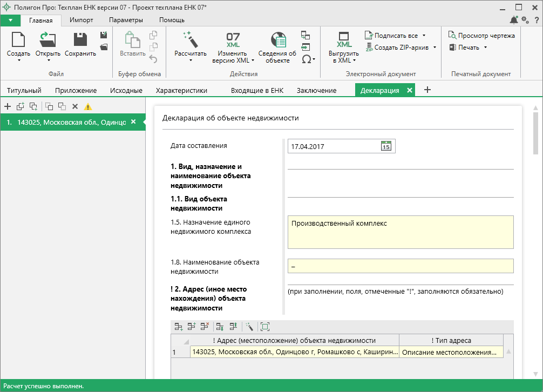Click Выгрузить в XML icon
Screen dimensions: 543x392
point(344,40)
